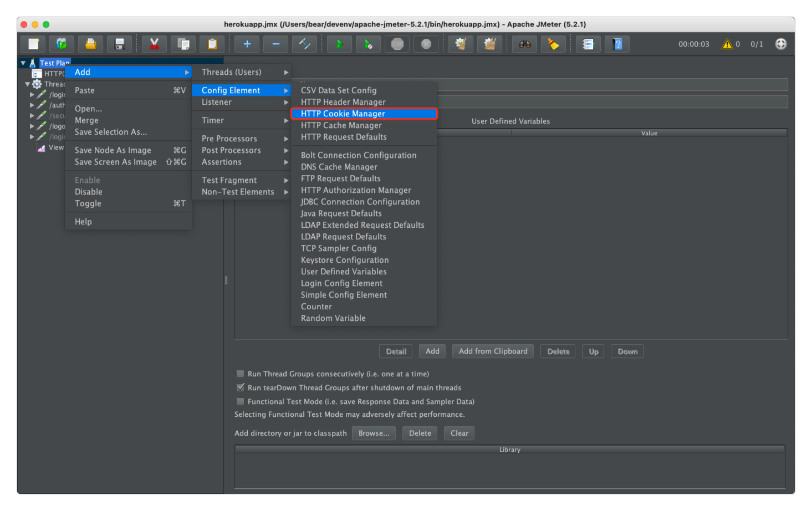Collapse all nodes with minus icon
812x511 pixels.
(276, 44)
